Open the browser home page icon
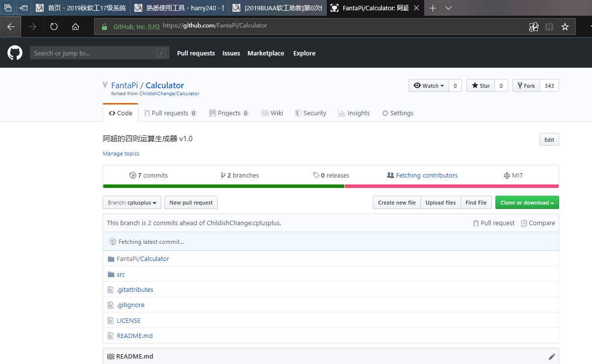 pos(76,27)
